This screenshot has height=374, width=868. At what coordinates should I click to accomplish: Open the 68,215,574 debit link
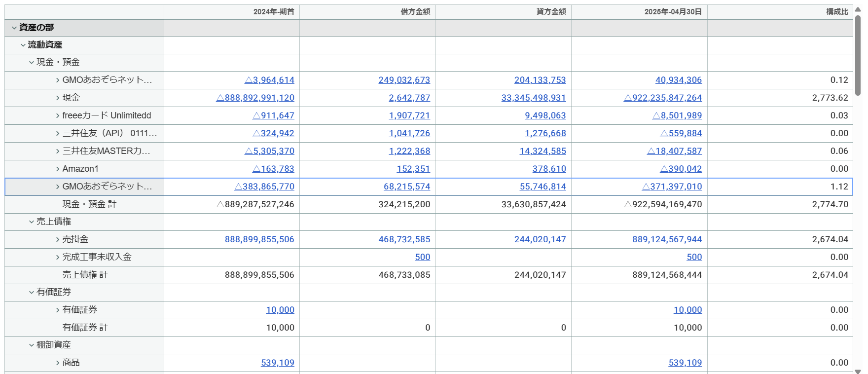pos(407,187)
